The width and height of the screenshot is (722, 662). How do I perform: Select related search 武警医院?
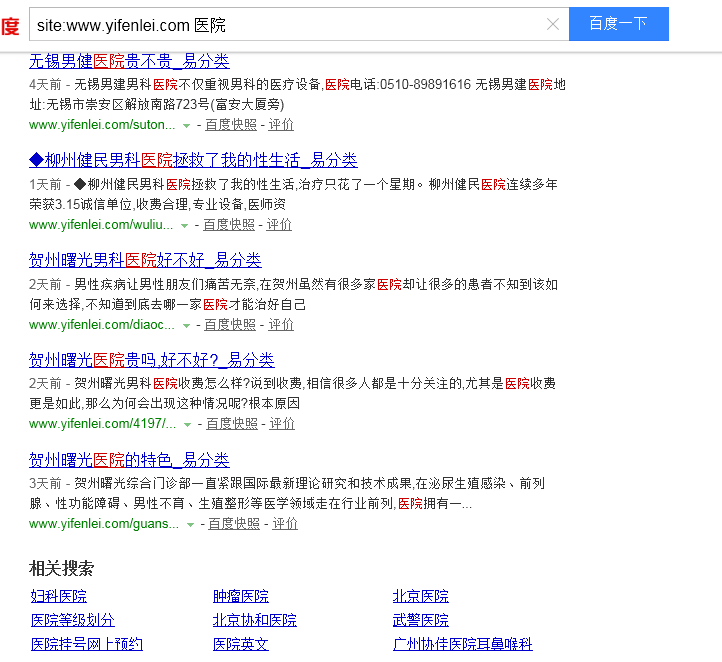420,620
